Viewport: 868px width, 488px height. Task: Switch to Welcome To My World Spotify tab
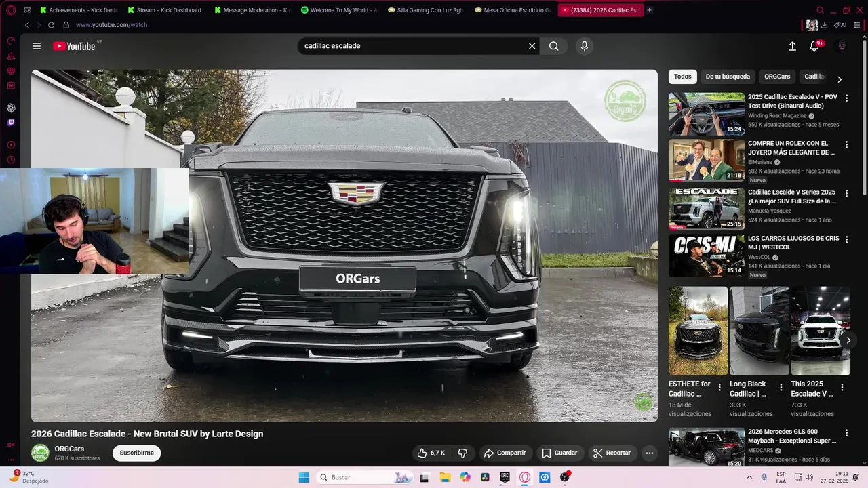(340, 10)
